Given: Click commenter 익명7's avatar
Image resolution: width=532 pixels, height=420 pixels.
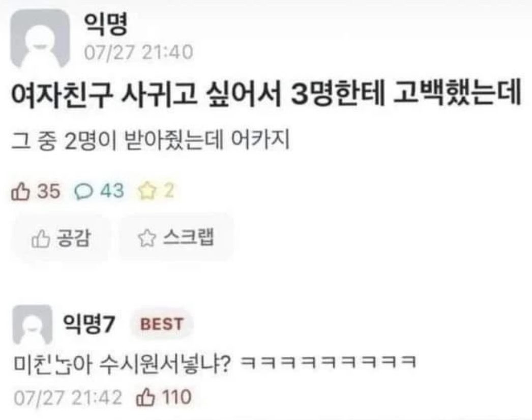Looking at the screenshot, I should (x=33, y=324).
